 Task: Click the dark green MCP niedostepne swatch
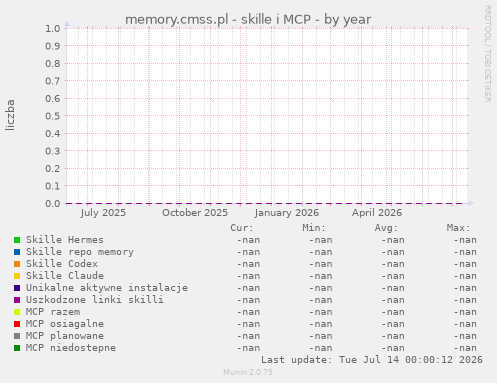(17, 348)
